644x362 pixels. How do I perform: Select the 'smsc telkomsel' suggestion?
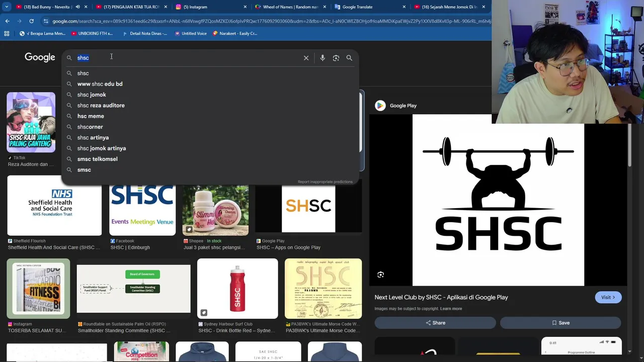210,159
